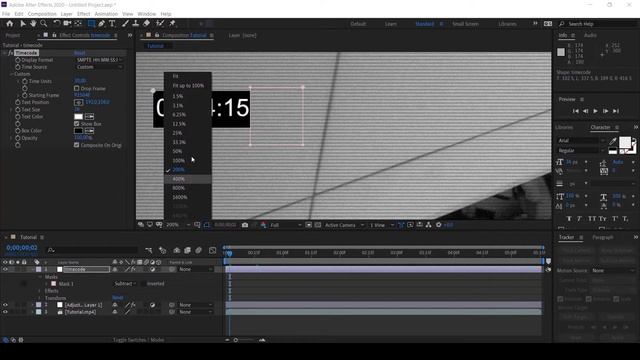Open the timeline graph editor icon

[x=212, y=250]
